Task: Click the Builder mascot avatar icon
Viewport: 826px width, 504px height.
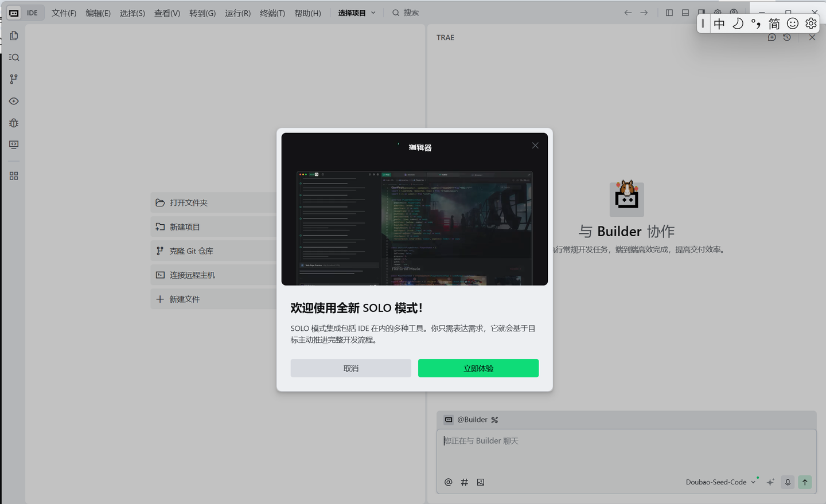Action: (626, 198)
